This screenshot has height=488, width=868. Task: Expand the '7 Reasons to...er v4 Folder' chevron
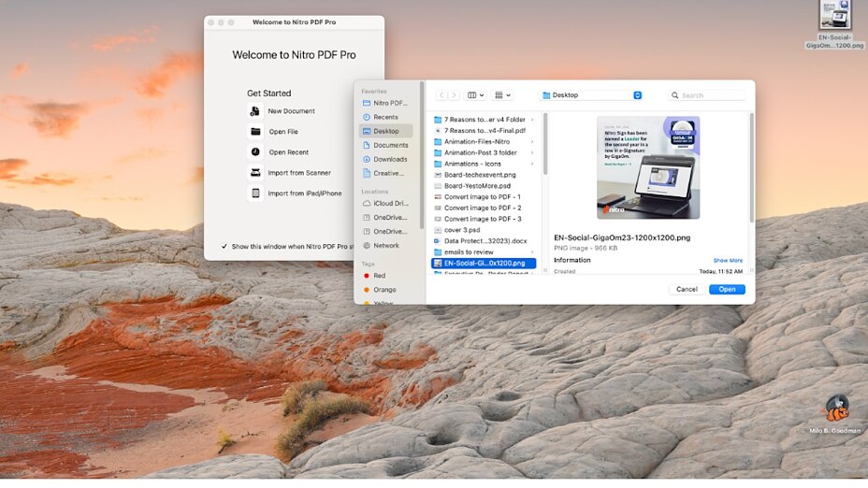pyautogui.click(x=532, y=120)
